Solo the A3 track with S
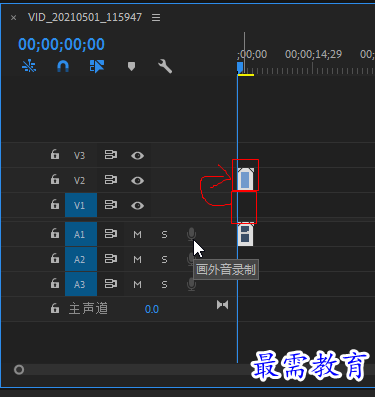 click(x=164, y=285)
